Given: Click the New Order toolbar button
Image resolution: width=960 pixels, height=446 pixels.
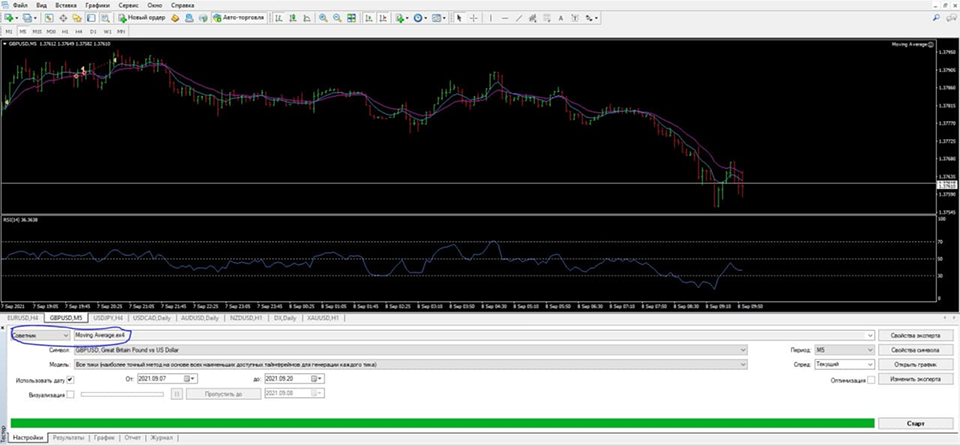Looking at the screenshot, I should tap(140, 18).
